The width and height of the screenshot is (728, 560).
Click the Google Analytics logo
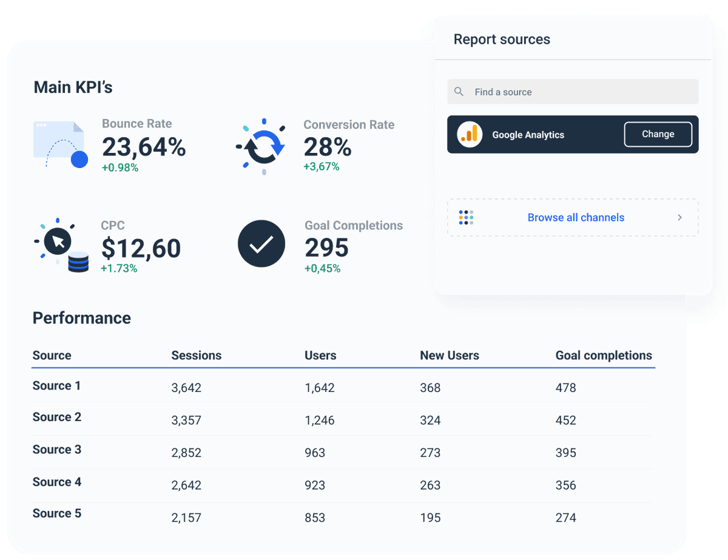468,134
